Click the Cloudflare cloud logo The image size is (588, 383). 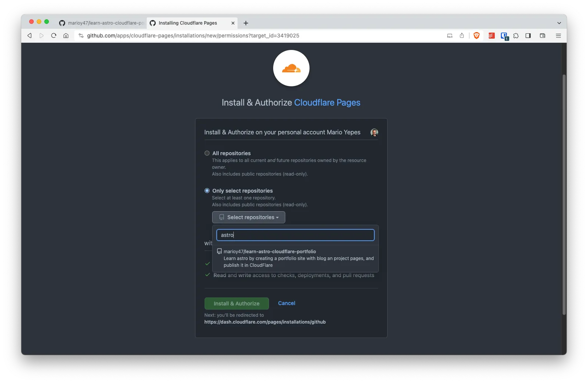point(291,68)
